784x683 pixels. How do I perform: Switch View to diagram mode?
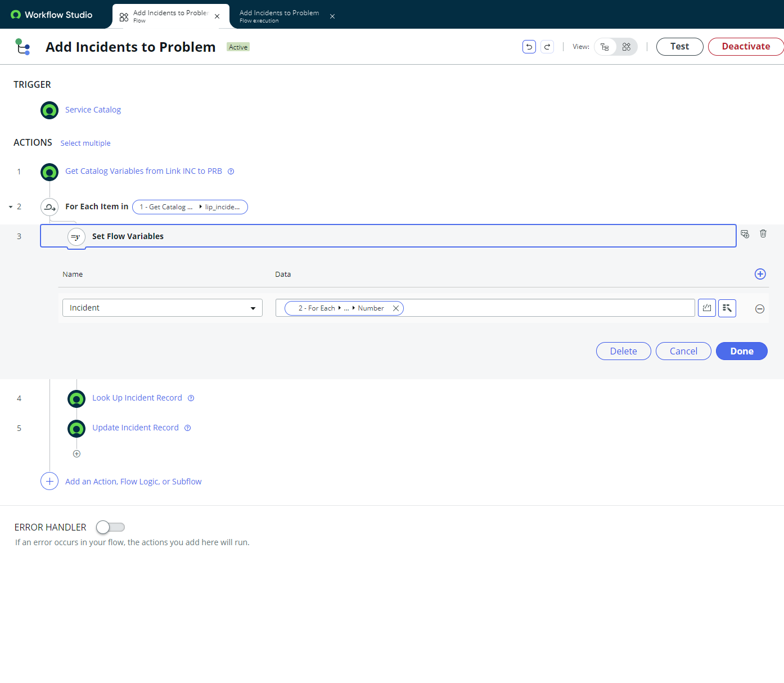coord(627,47)
